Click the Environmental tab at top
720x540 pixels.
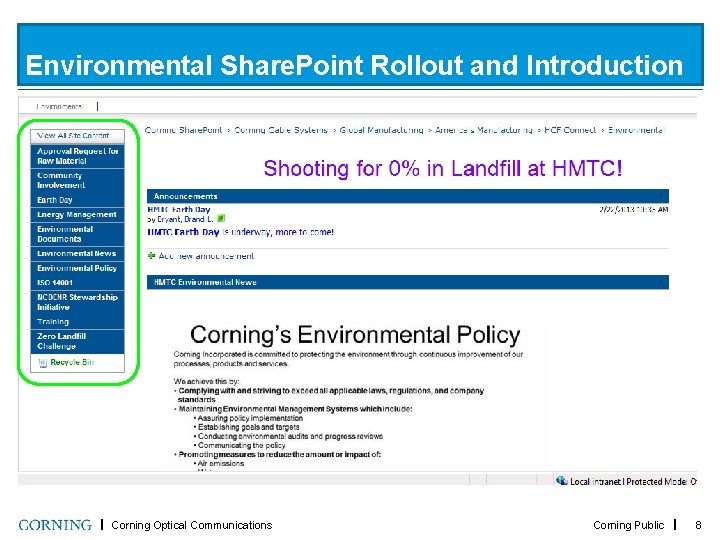[59, 107]
